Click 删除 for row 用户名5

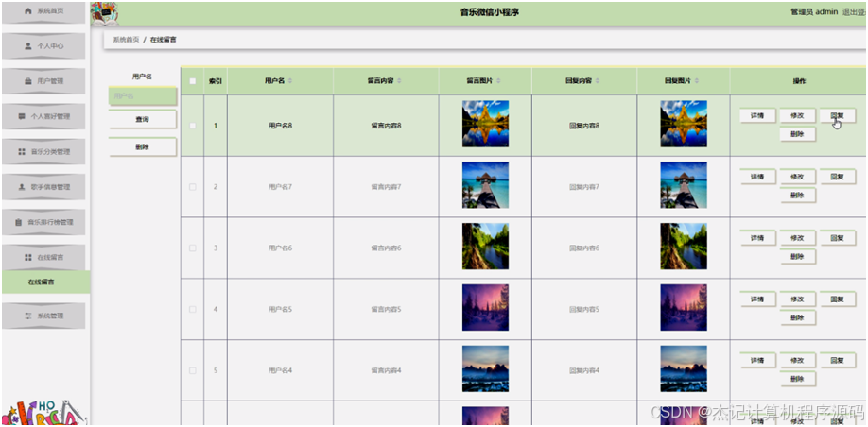tap(797, 318)
